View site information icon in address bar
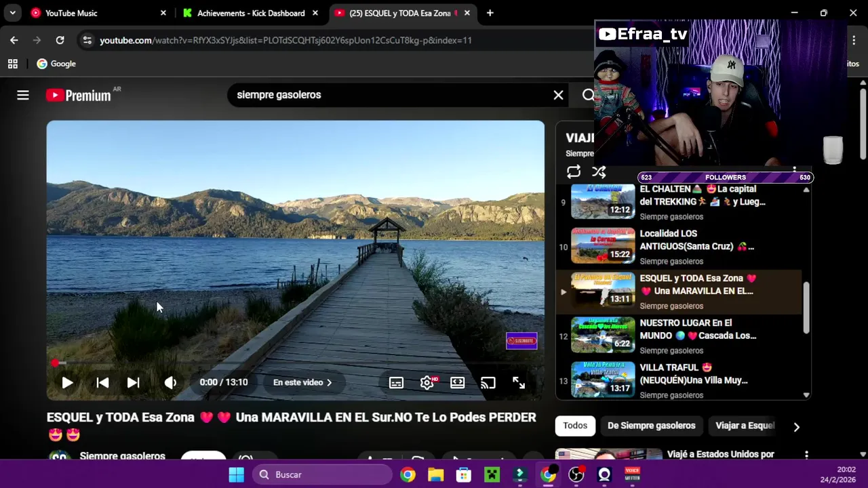 tap(87, 40)
